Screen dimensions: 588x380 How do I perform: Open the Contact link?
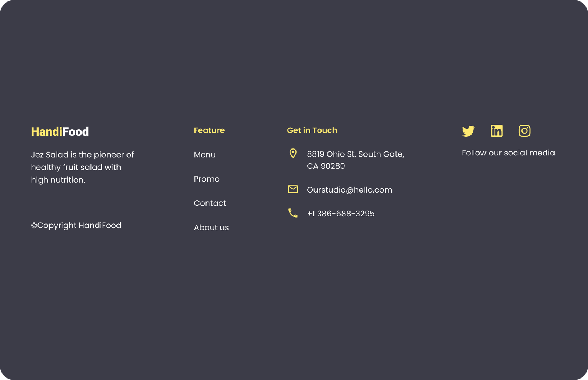pyautogui.click(x=210, y=203)
